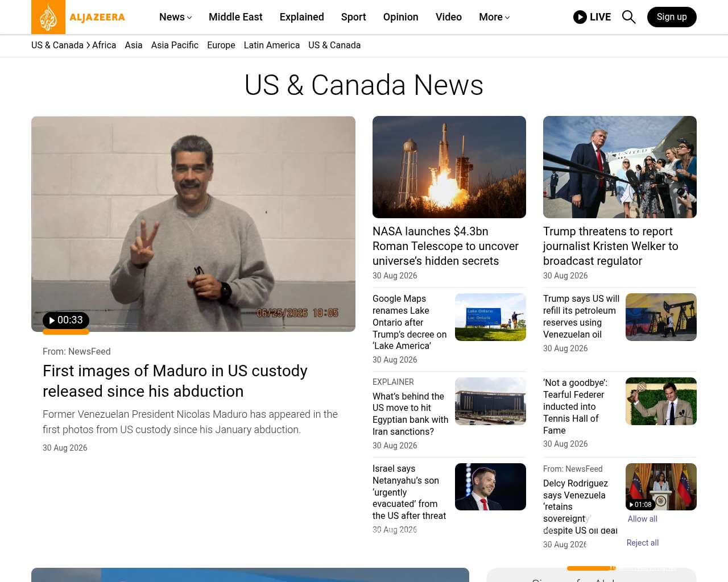Open the Opinion section

401,17
